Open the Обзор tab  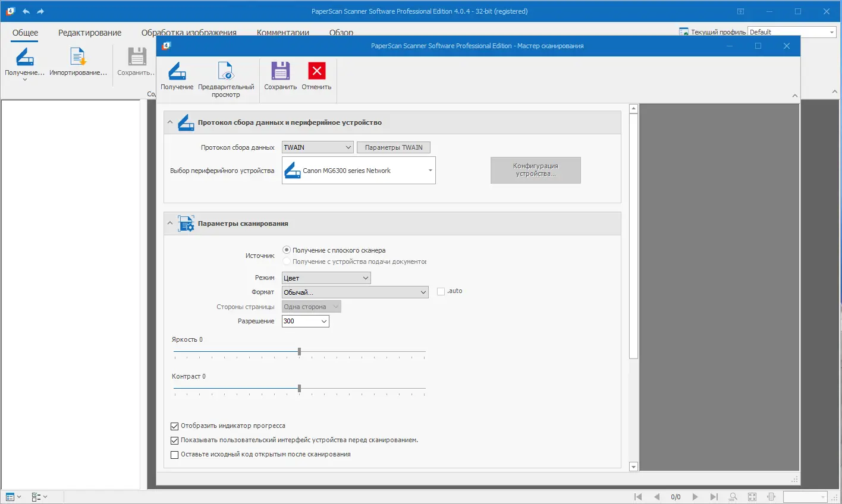pyautogui.click(x=341, y=33)
